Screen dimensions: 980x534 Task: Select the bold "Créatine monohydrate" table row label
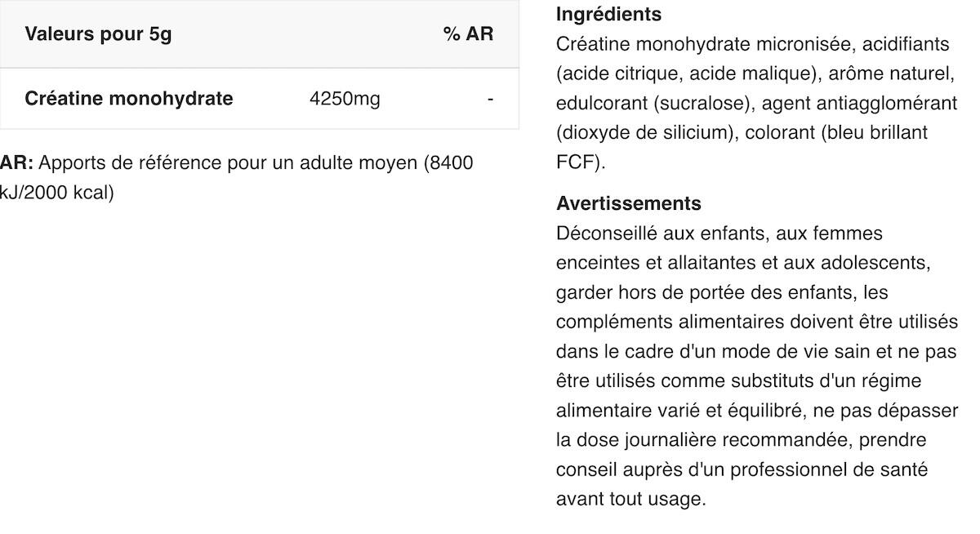point(129,99)
